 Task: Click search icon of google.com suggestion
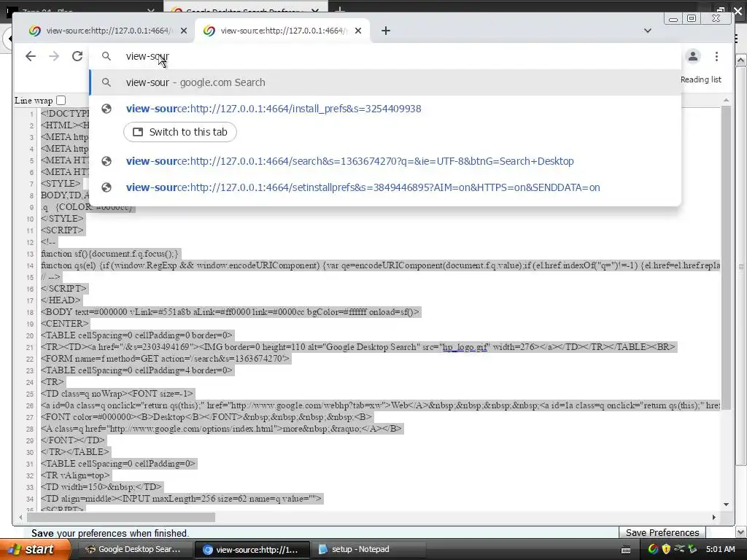coord(107,82)
